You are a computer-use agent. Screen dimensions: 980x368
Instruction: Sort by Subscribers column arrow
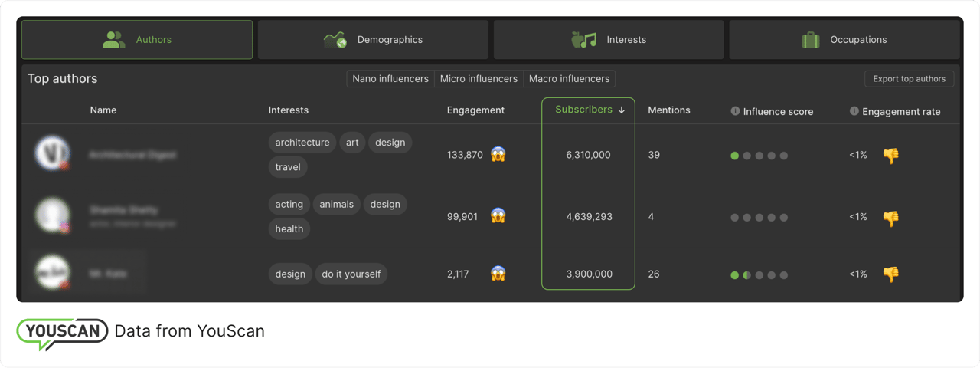coord(622,110)
